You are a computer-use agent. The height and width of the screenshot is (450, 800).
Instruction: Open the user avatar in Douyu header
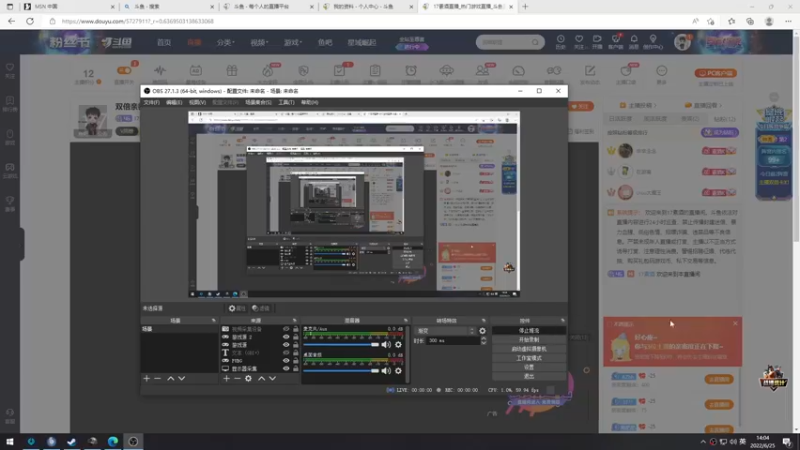pos(682,42)
